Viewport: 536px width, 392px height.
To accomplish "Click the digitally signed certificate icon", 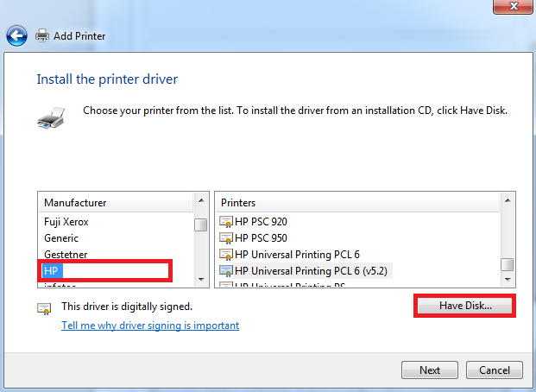I will click(x=44, y=308).
